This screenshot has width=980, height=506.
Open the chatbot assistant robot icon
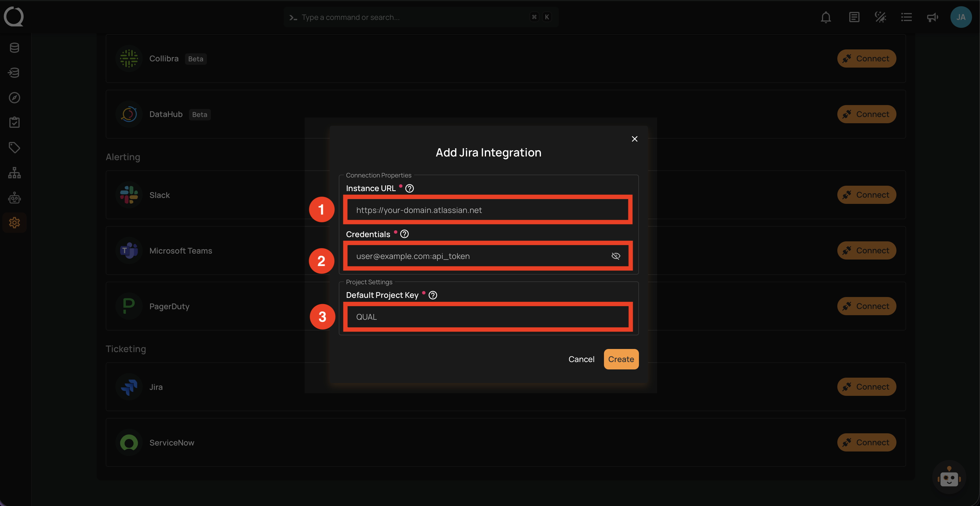tap(949, 478)
